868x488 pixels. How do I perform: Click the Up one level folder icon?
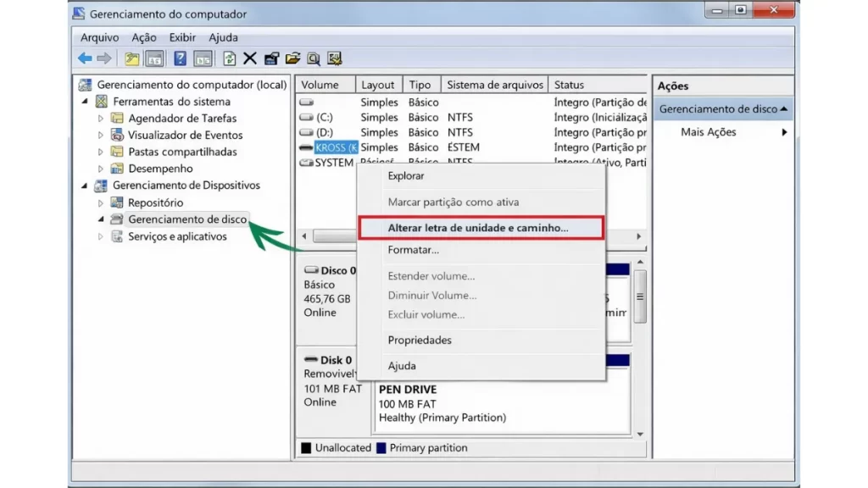tap(131, 58)
